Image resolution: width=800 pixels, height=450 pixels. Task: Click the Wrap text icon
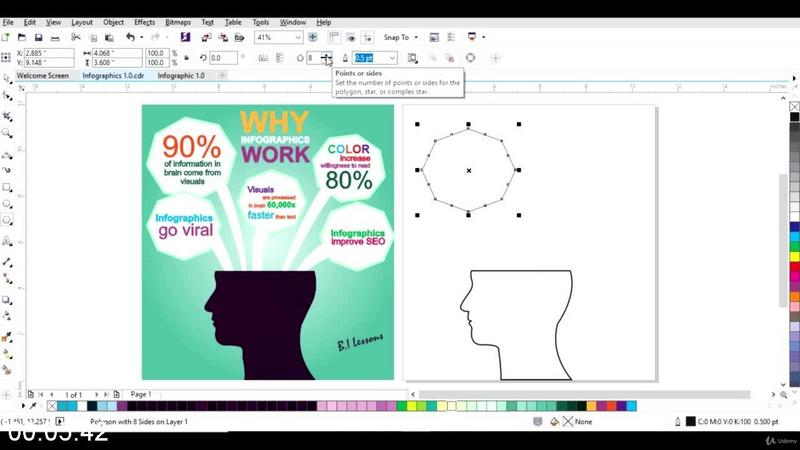412,58
